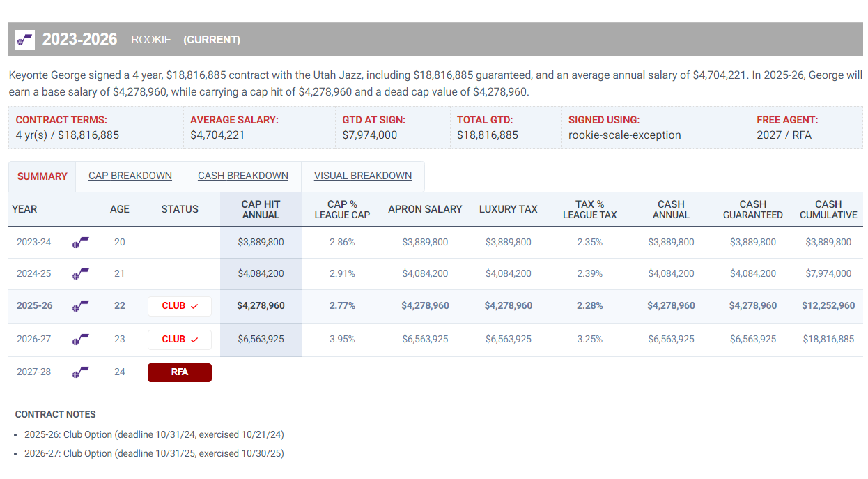Open the Cash Breakdown tab
The height and width of the screenshot is (479, 868).
pos(242,176)
